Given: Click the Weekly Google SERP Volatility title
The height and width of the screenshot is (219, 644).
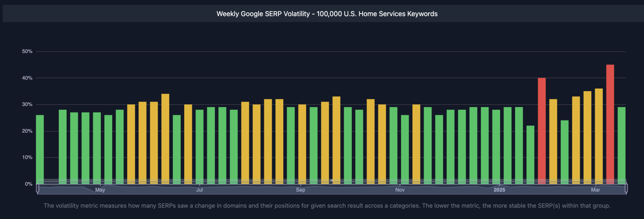Looking at the screenshot, I should tap(327, 14).
